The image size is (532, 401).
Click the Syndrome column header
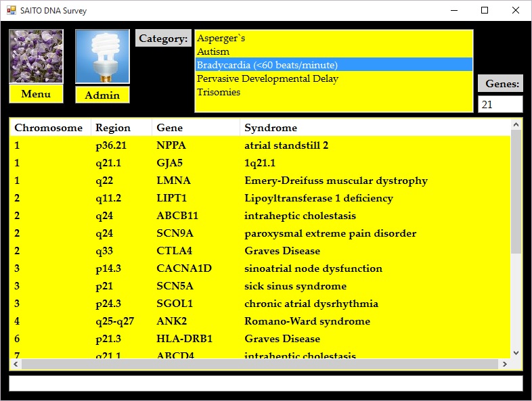271,128
